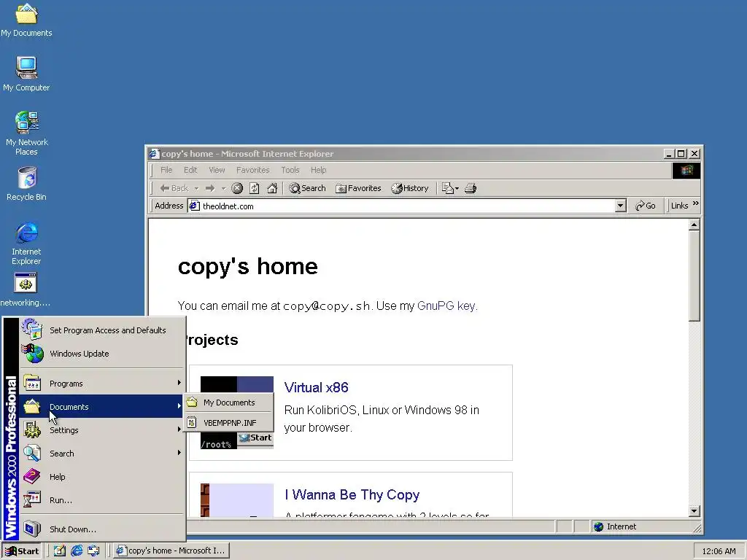747x560 pixels.
Task: Click the page scrollbar up arrow
Action: pyautogui.click(x=694, y=225)
